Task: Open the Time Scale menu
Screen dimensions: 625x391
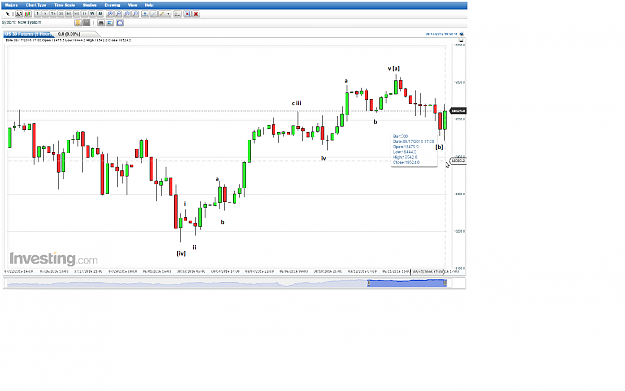Action: click(65, 5)
